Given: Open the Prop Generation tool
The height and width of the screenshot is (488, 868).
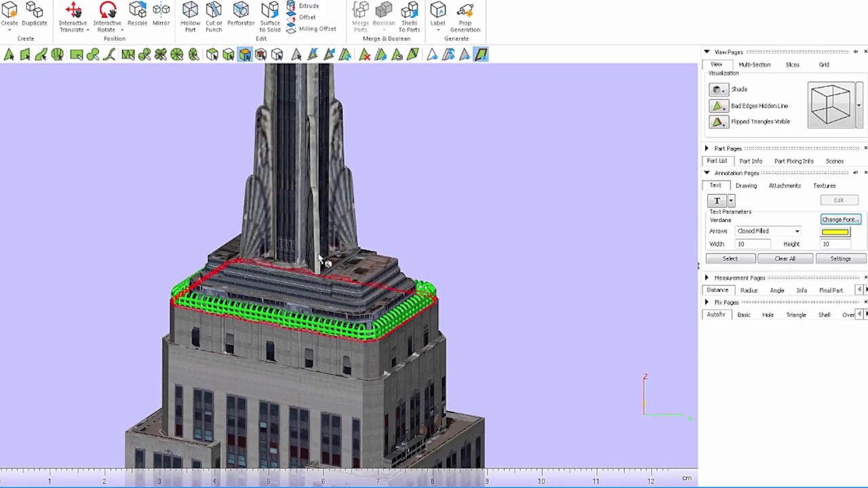Looking at the screenshot, I should [465, 16].
